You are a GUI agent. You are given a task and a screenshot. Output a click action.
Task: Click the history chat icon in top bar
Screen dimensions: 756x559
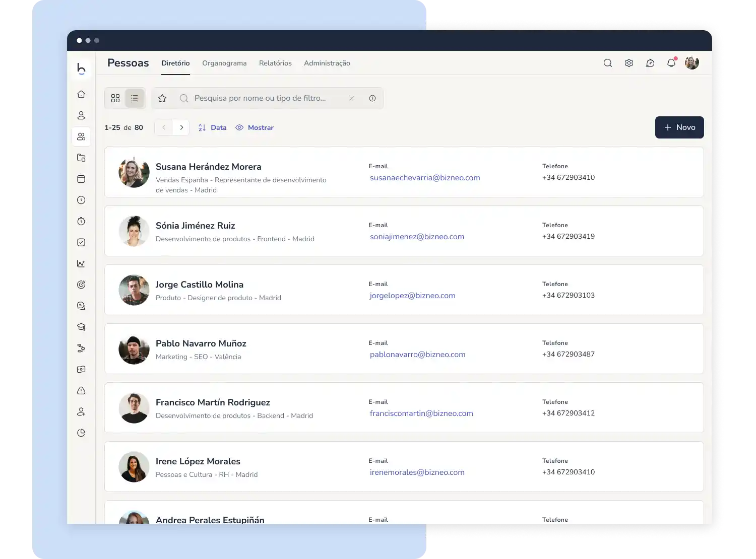[x=650, y=63]
